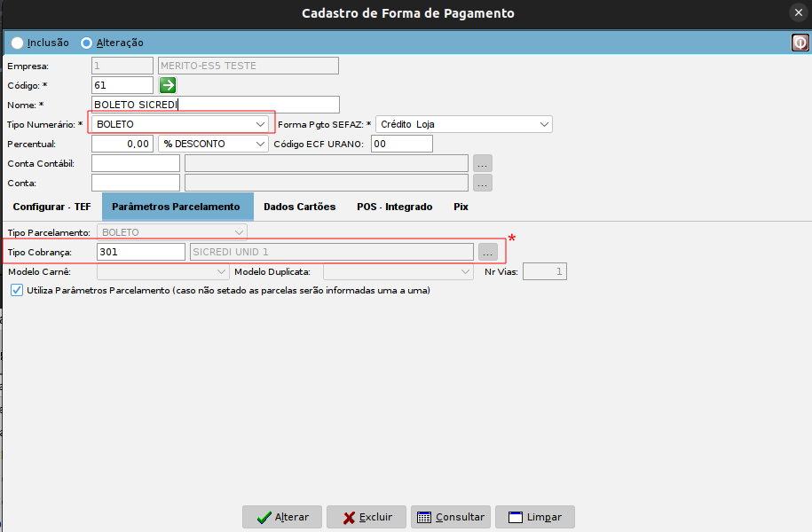Viewport: 812px width, 532px height.
Task: Open the Dados Cartões tab
Action: (300, 207)
